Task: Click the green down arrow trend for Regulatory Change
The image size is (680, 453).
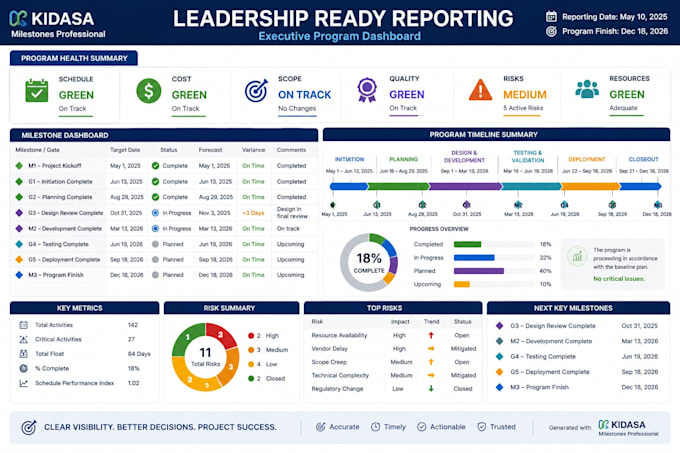Action: pos(431,388)
